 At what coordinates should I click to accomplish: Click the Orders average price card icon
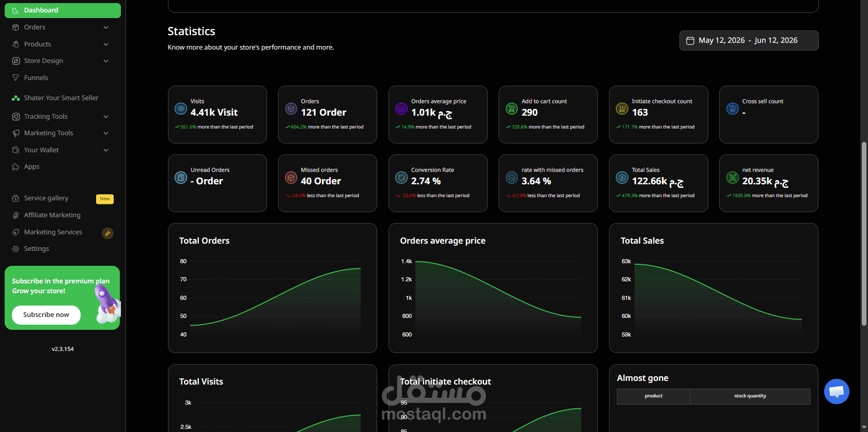tap(401, 109)
